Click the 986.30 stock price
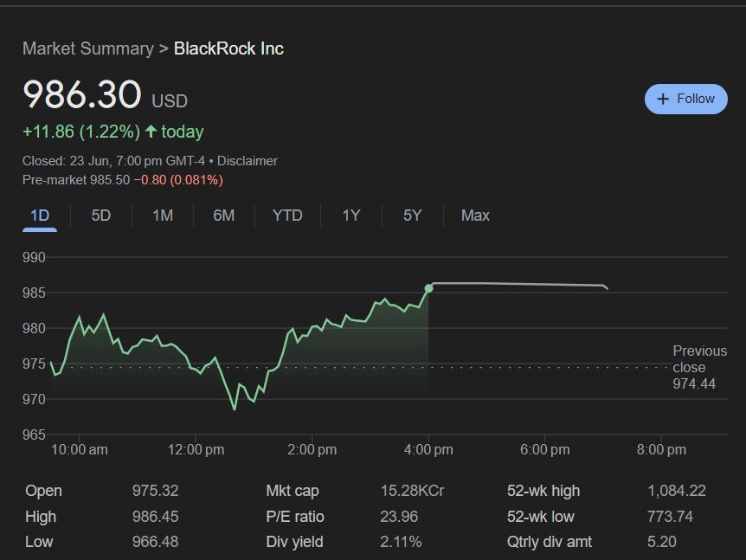 82,94
